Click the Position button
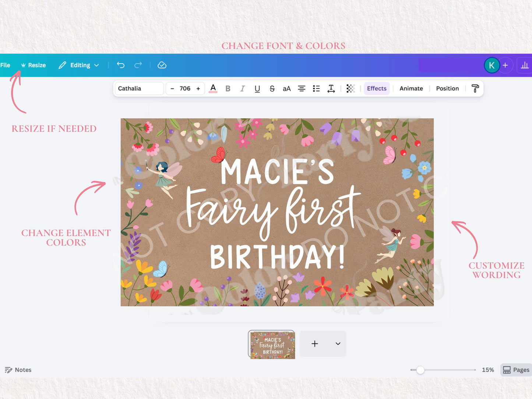 [x=447, y=88]
